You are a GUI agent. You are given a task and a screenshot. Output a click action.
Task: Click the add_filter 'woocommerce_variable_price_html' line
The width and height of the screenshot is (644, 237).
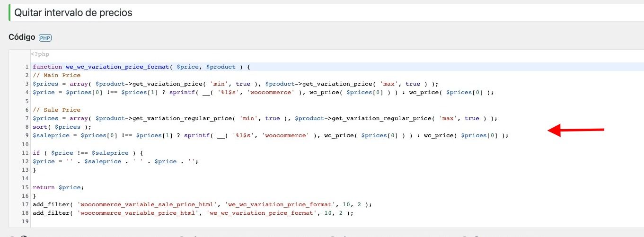click(193, 213)
